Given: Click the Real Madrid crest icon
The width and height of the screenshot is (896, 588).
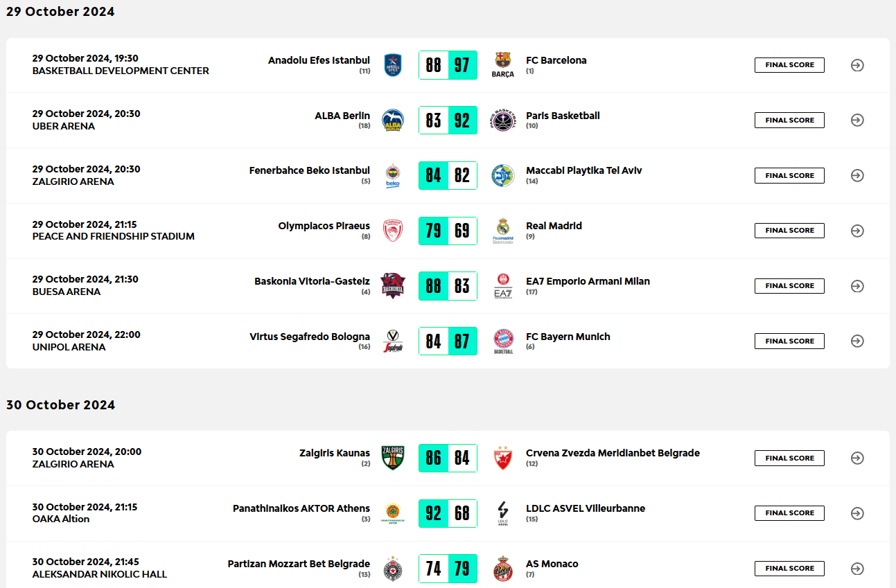Looking at the screenshot, I should (503, 230).
